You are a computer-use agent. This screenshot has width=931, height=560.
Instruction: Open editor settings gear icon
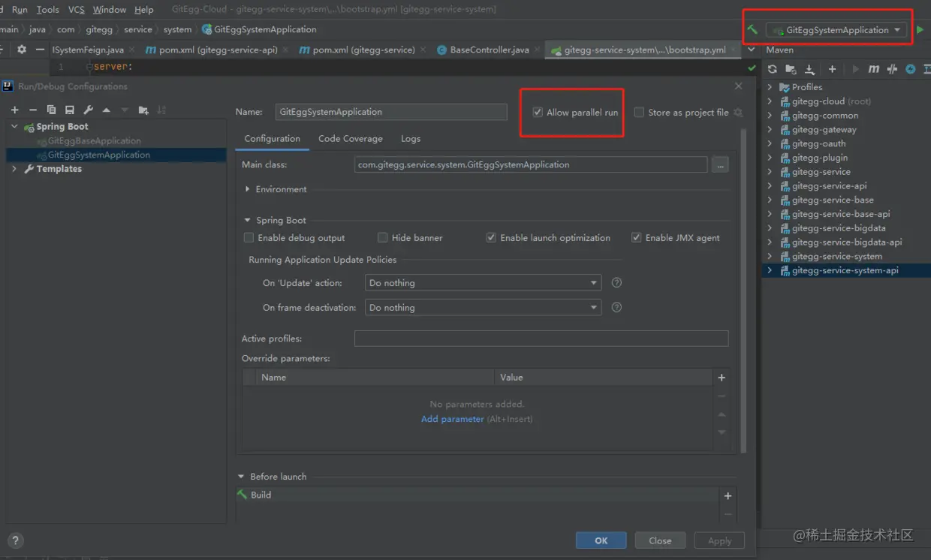[21, 50]
